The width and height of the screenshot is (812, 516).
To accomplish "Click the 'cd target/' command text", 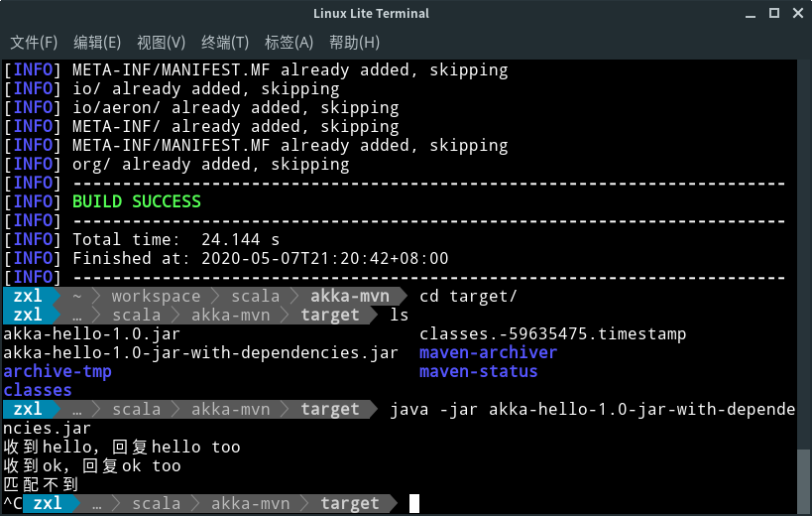I will click(468, 297).
